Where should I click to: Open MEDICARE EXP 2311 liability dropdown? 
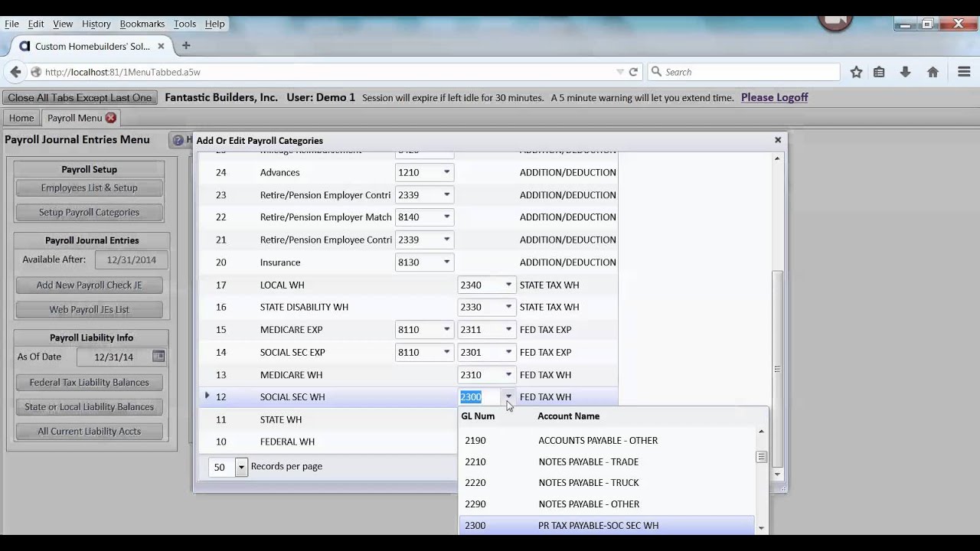coord(508,330)
